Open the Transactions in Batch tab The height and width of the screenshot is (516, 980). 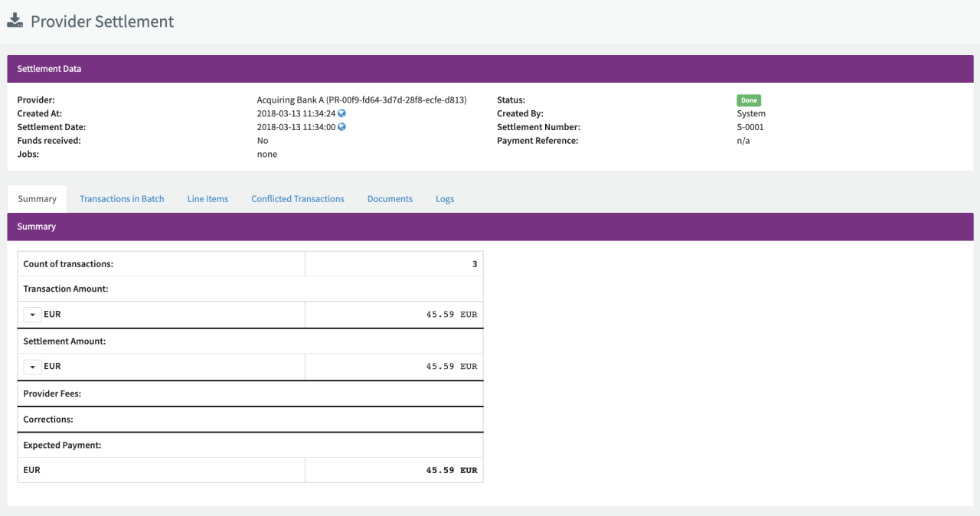122,199
